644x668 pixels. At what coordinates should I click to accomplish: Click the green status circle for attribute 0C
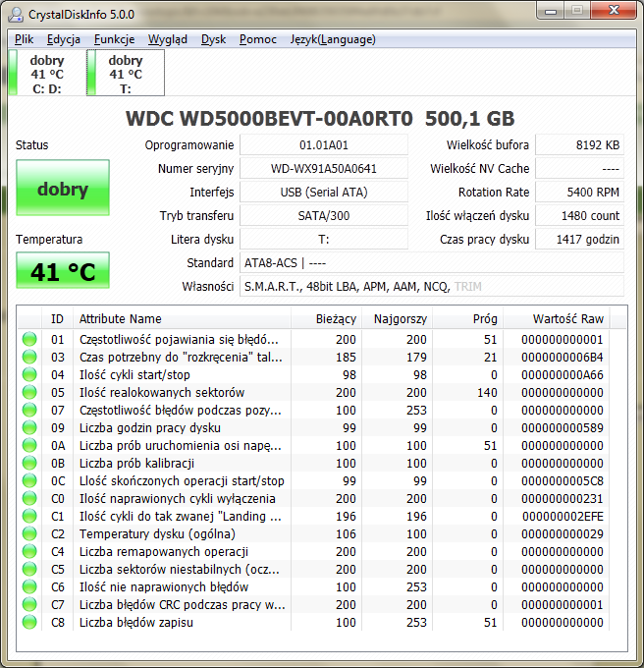29,481
